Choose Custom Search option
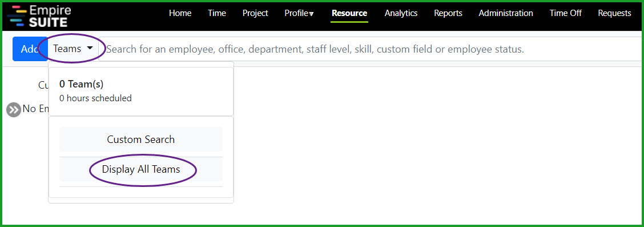644x227 pixels. pyautogui.click(x=141, y=140)
